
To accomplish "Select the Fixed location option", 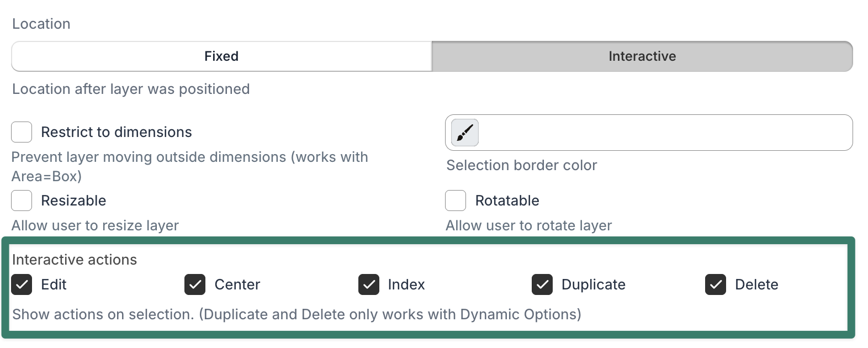I will (221, 56).
